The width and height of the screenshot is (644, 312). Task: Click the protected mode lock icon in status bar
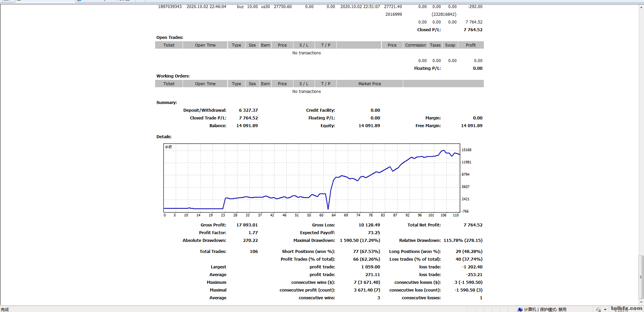pyautogui.click(x=598, y=309)
